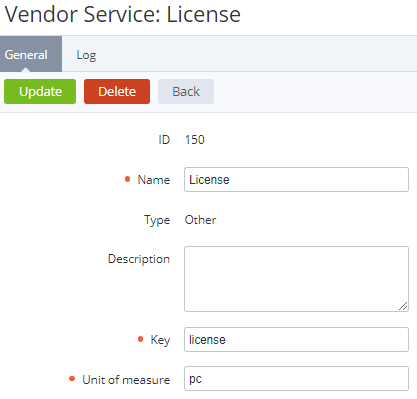Screen dimensions: 417x399
Task: Go back with the Back button
Action: pyautogui.click(x=186, y=91)
